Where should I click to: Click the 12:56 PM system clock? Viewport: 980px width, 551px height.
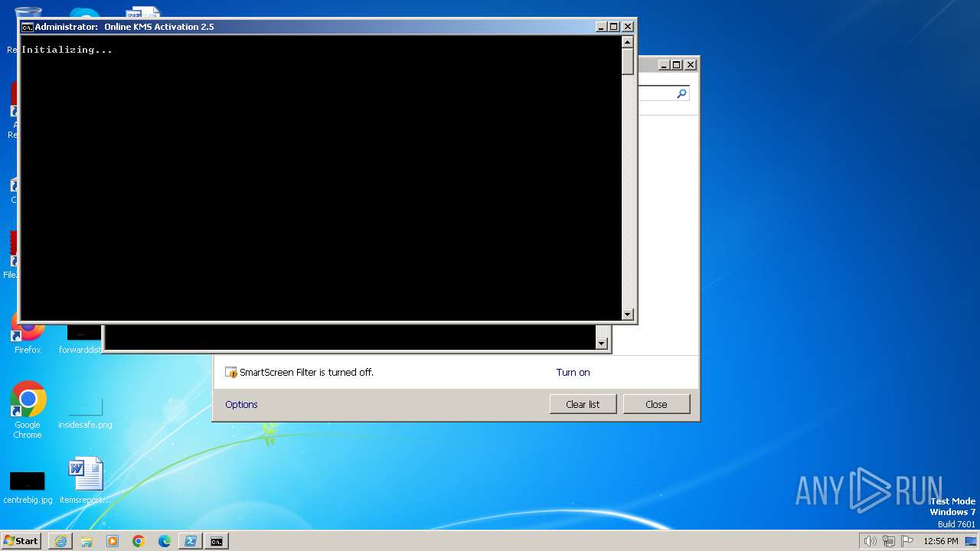pos(941,541)
